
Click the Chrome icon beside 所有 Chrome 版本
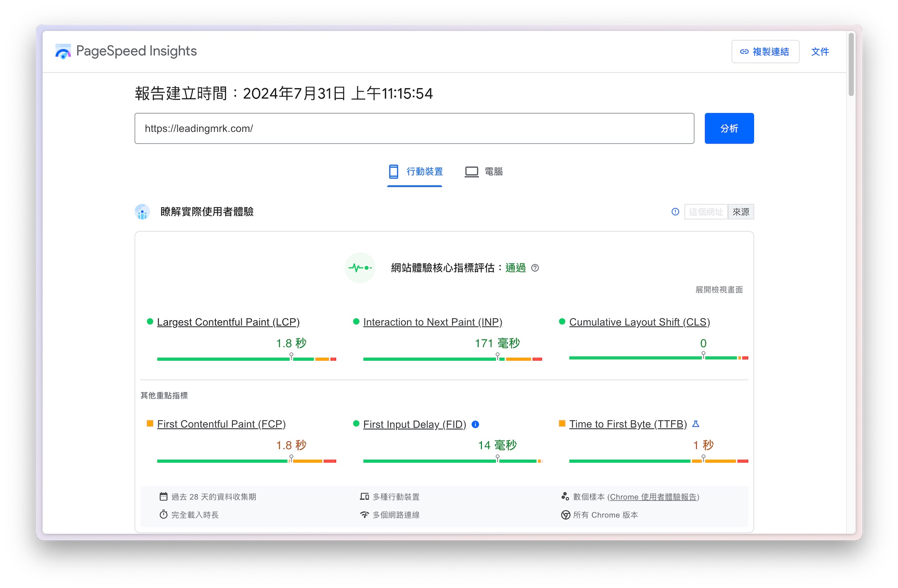566,515
